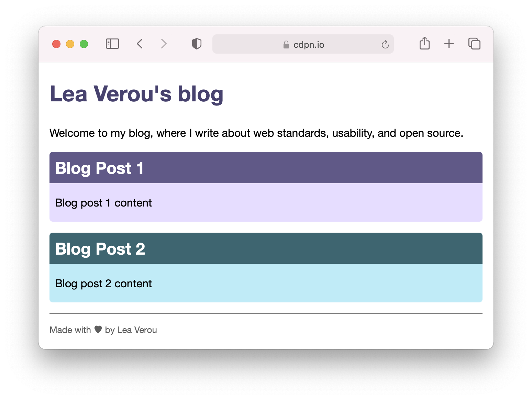Open the privacy report shield
The width and height of the screenshot is (532, 400).
pyautogui.click(x=197, y=44)
